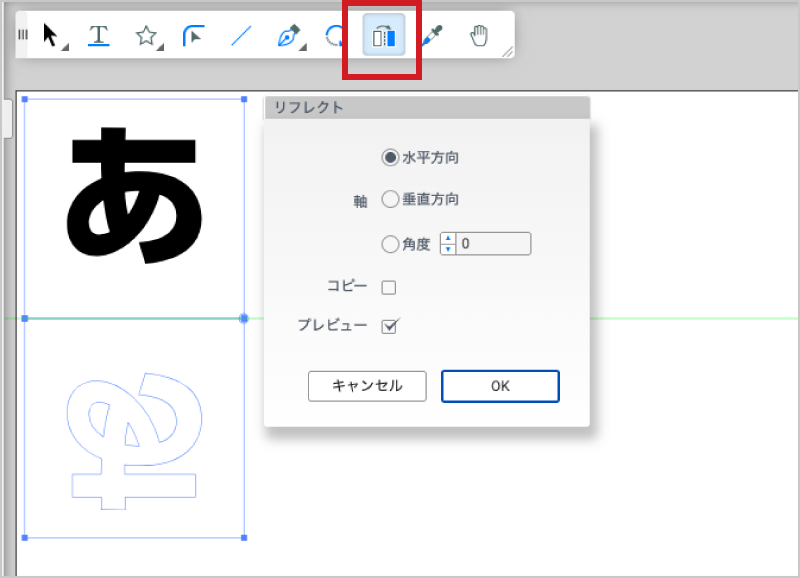Select the corner Transform tool
This screenshot has width=800, height=578.
point(193,36)
